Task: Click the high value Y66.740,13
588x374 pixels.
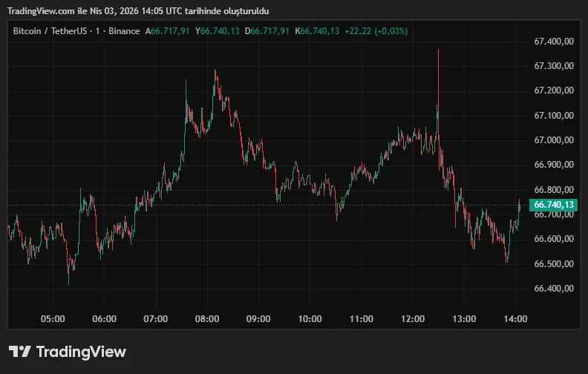Action: [217, 31]
